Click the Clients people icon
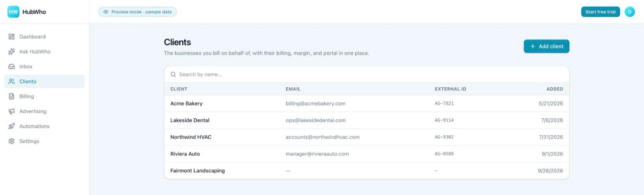Screen dimensions: 644x195 coord(11,82)
